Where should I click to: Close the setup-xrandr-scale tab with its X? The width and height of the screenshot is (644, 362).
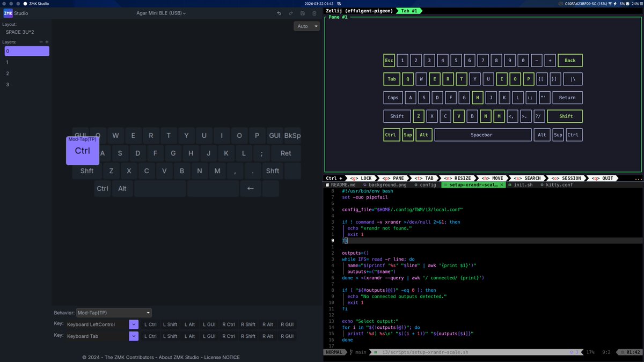(502, 184)
